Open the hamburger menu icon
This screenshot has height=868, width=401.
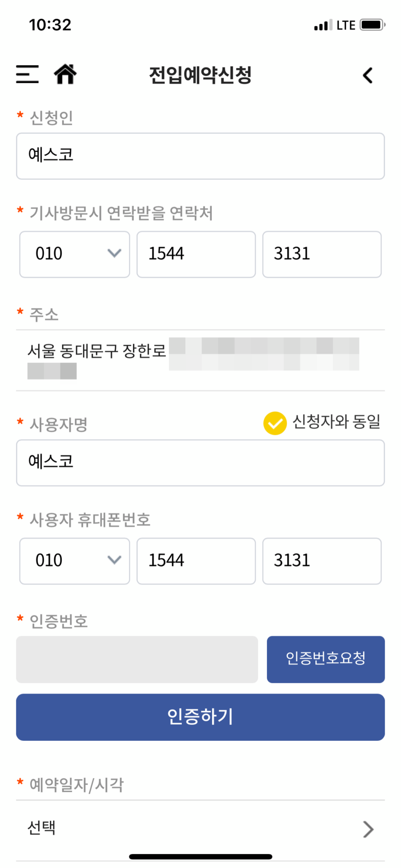coord(27,74)
